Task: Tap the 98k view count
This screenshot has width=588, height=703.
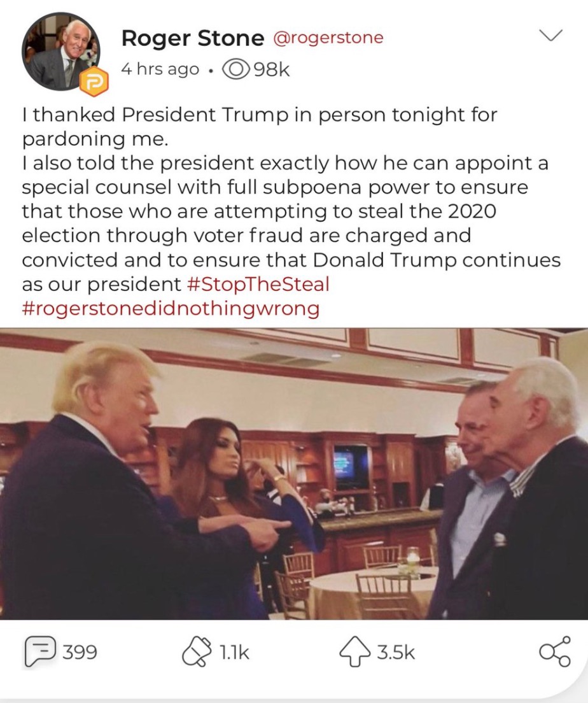Action: coord(272,69)
